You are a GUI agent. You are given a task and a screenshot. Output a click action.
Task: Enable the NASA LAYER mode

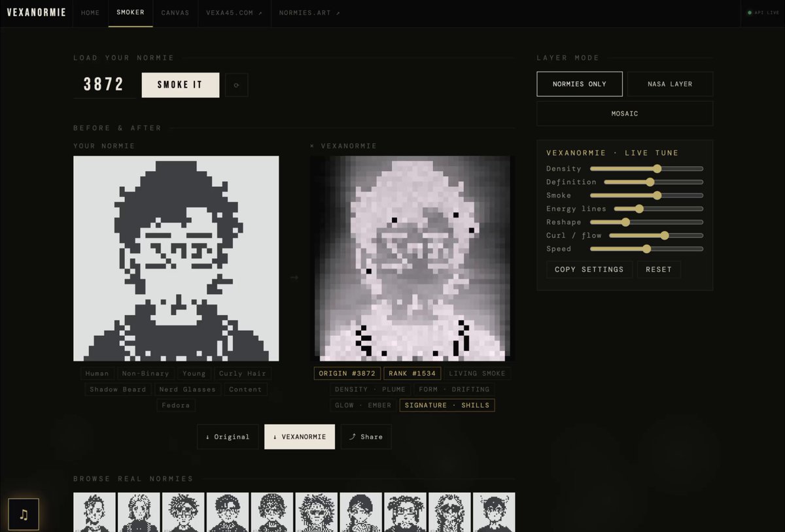[670, 84]
